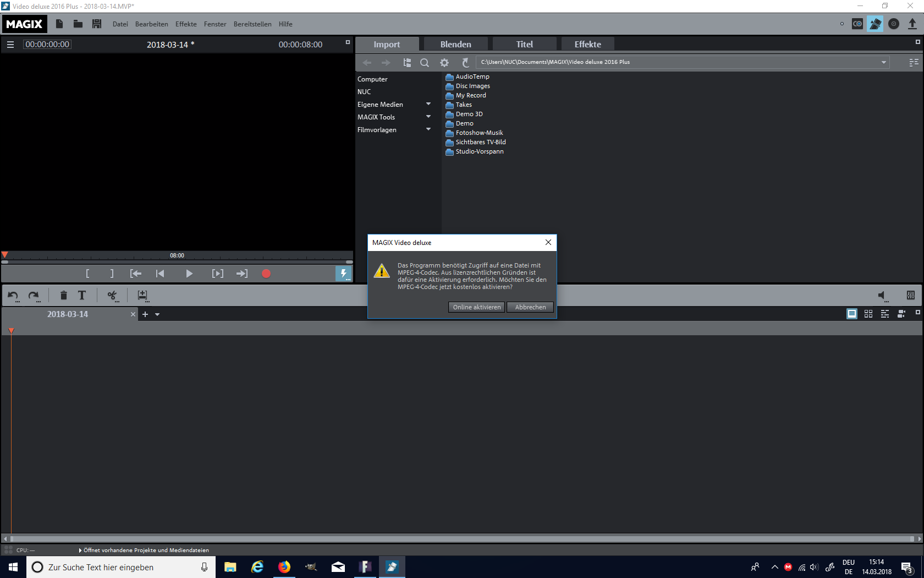924x578 pixels.
Task: Open the dropdown next to add-movie plus
Action: coord(157,315)
